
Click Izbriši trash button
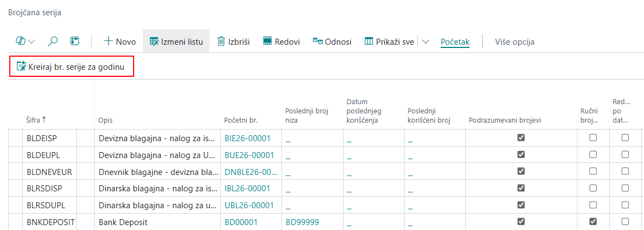click(233, 41)
